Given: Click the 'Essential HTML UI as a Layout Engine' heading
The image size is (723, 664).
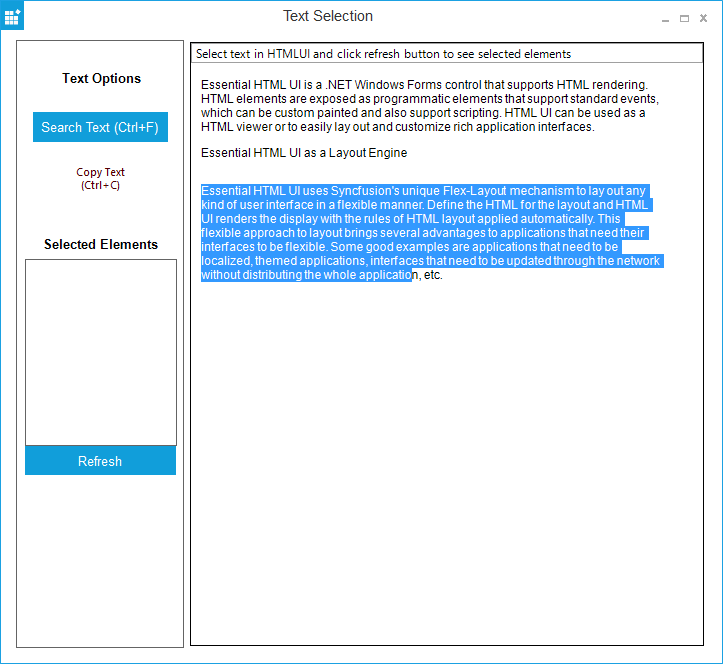Looking at the screenshot, I should tap(304, 153).
